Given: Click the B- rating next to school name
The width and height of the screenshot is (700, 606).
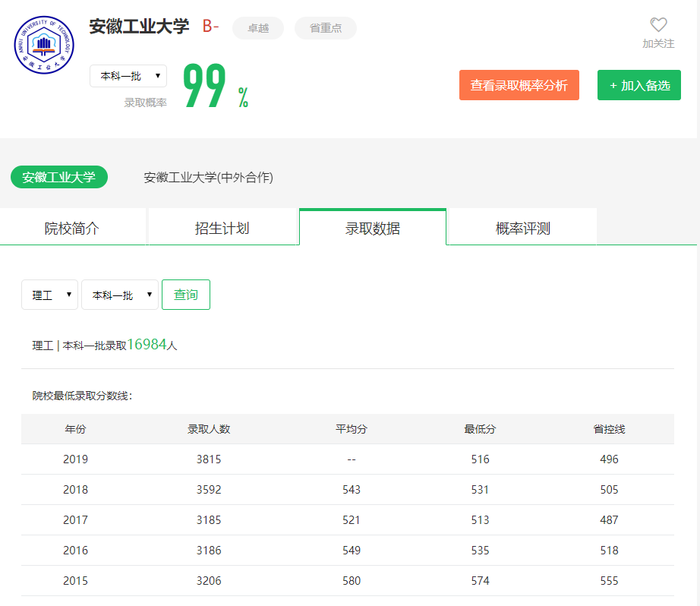Looking at the screenshot, I should pyautogui.click(x=210, y=27).
